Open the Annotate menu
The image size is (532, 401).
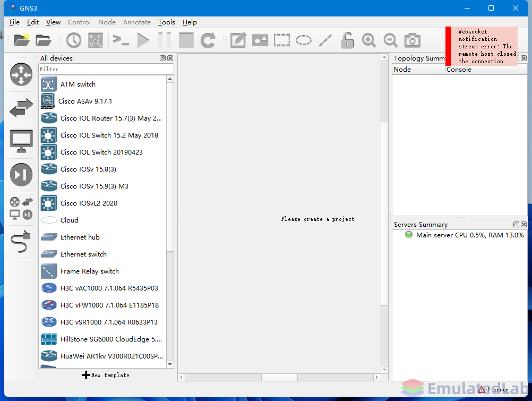tap(137, 22)
